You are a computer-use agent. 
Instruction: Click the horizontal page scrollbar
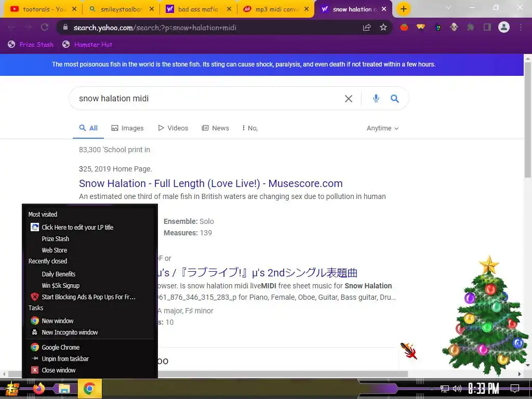click(208, 374)
